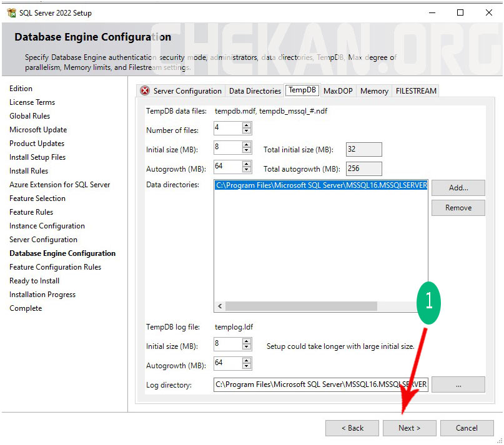Click the Total initial size field showing 32
504x445 pixels.
coord(364,149)
